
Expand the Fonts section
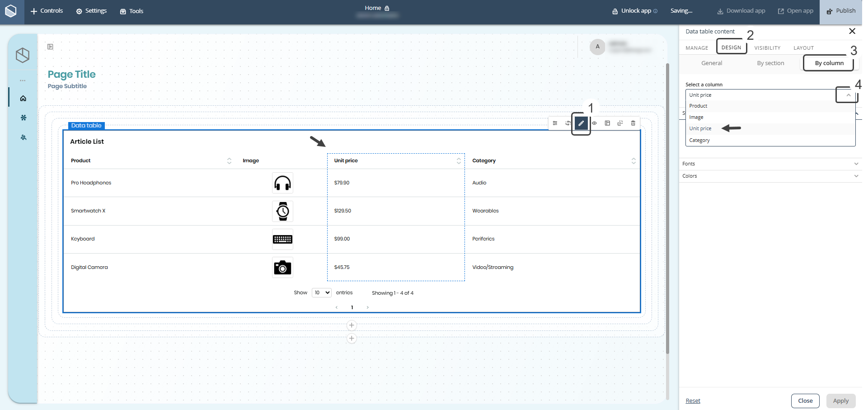(770, 164)
